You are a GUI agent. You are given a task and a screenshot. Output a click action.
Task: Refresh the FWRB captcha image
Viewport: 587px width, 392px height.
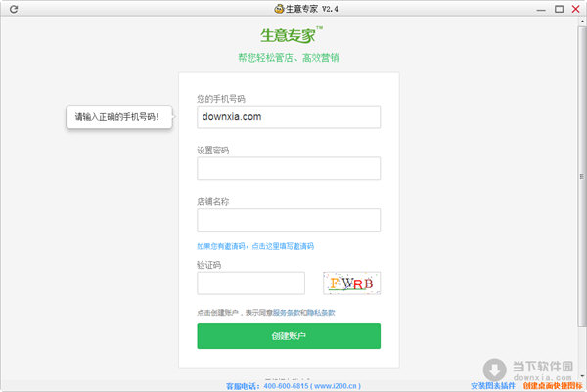pyautogui.click(x=351, y=283)
